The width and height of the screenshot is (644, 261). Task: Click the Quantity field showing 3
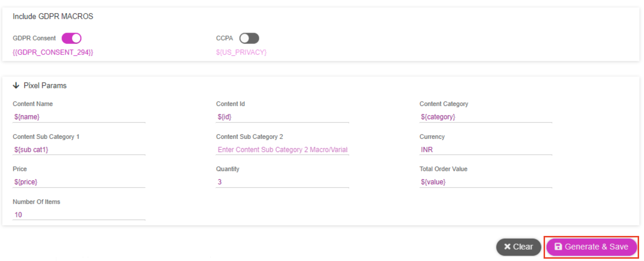(282, 182)
